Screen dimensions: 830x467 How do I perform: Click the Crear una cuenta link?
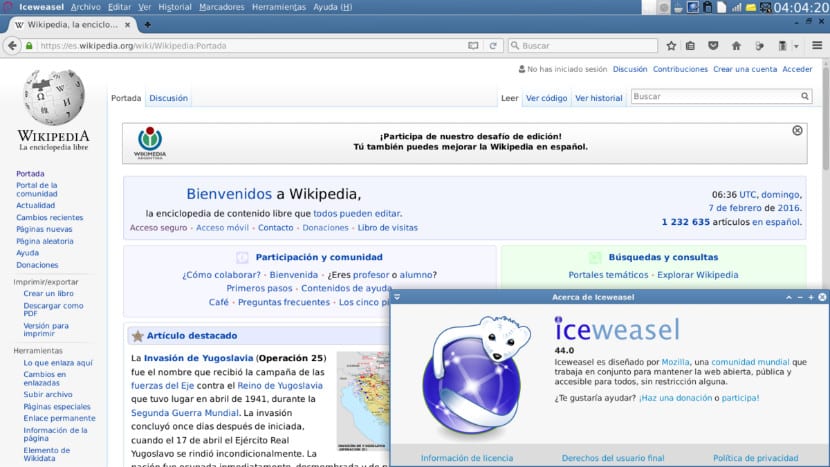[745, 69]
